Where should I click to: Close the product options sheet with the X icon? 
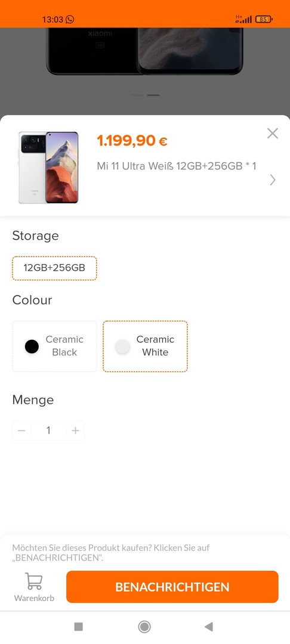272,133
